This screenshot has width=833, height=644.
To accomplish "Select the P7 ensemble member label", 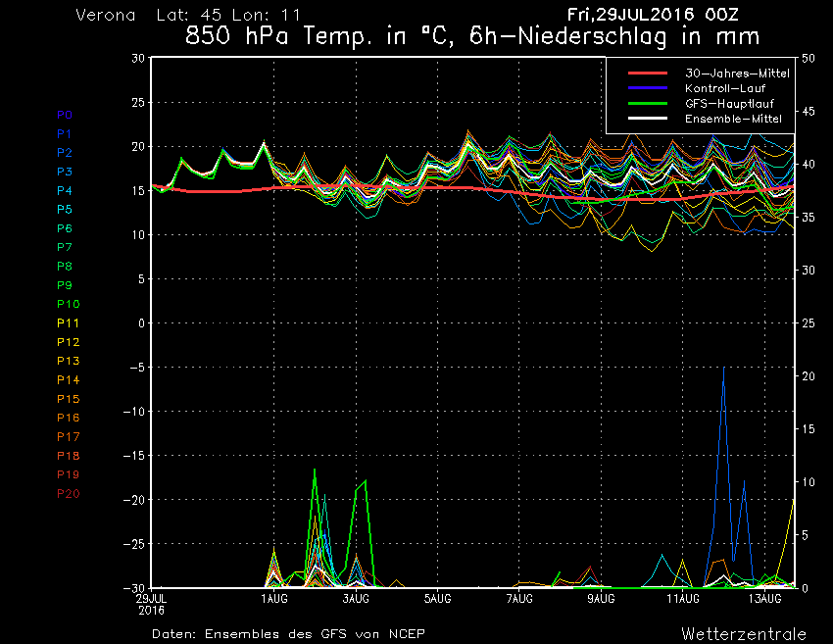I will pos(65,247).
